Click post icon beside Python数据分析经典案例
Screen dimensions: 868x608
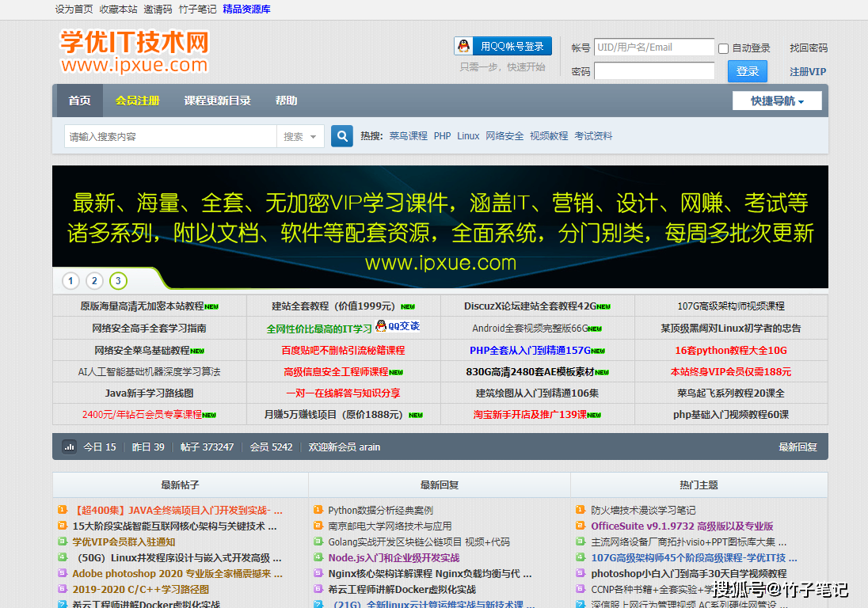pyautogui.click(x=318, y=511)
